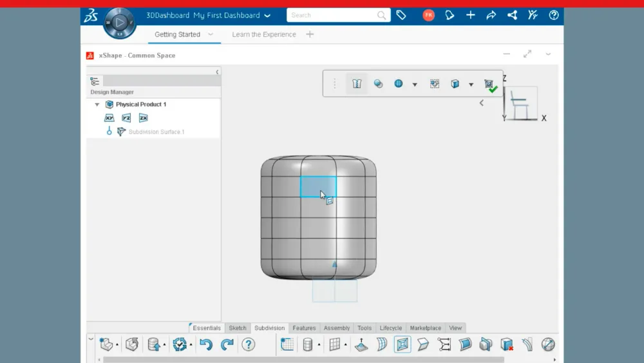Image resolution: width=644 pixels, height=363 pixels.
Task: Open notifications icon next to the avatar
Action: coord(450,15)
